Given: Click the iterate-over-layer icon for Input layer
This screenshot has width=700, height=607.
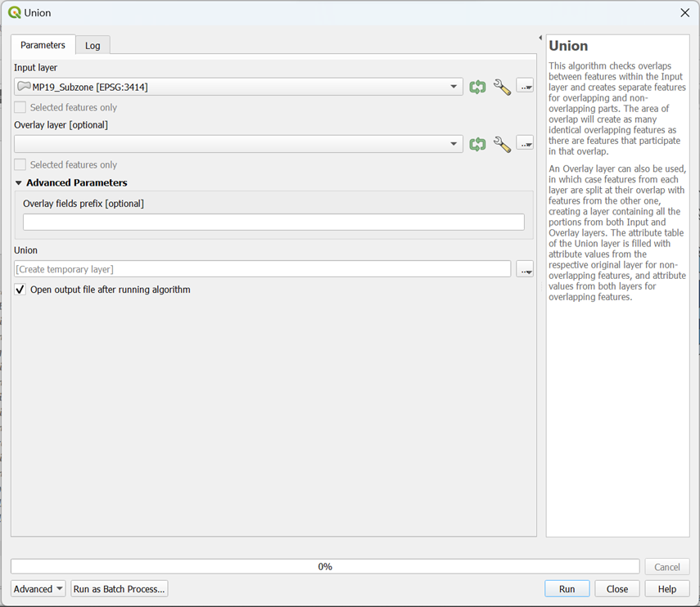Looking at the screenshot, I should click(x=477, y=87).
